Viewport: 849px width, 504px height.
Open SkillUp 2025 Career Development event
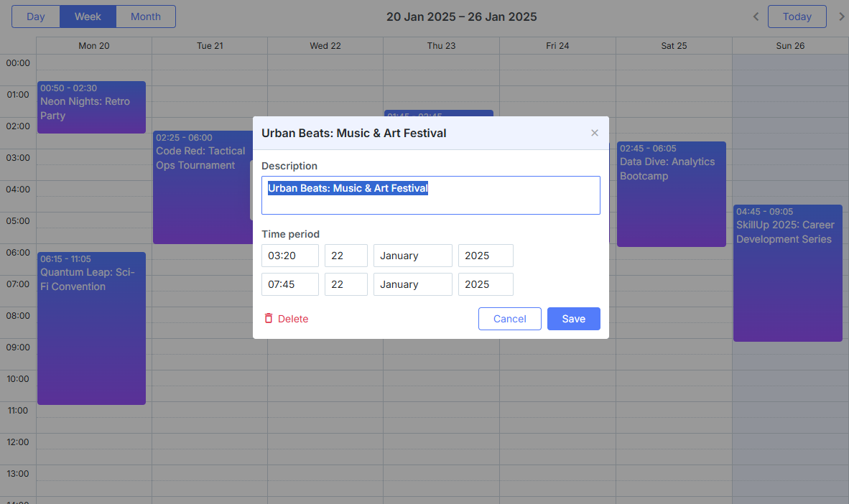click(x=788, y=273)
